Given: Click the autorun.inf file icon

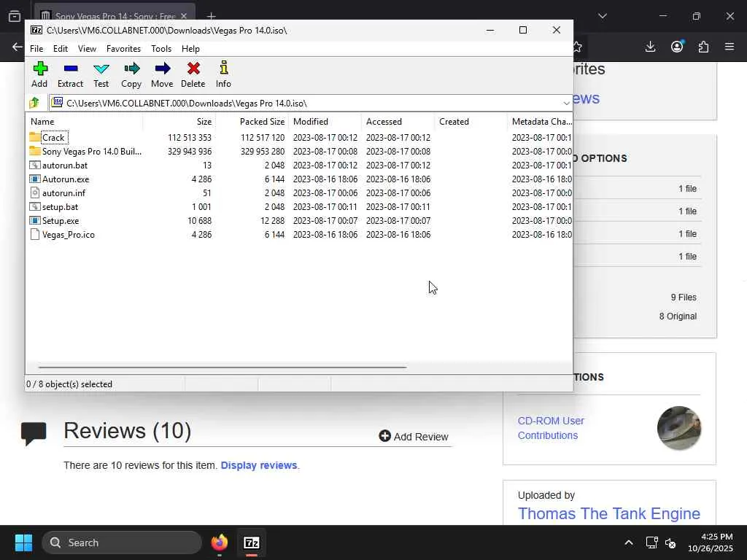Looking at the screenshot, I should pyautogui.click(x=35, y=192).
